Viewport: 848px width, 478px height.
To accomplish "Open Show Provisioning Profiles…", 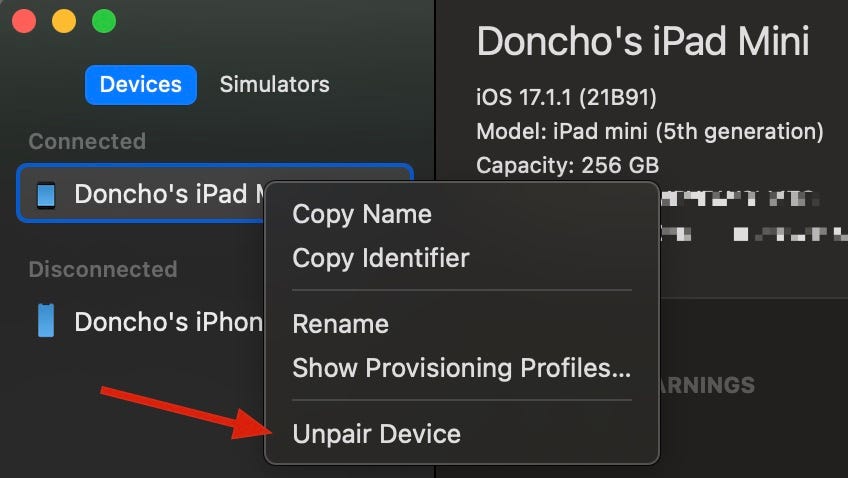I will [461, 368].
